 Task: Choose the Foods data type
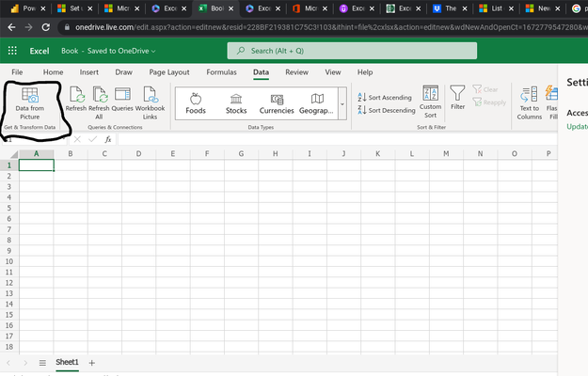tap(196, 103)
